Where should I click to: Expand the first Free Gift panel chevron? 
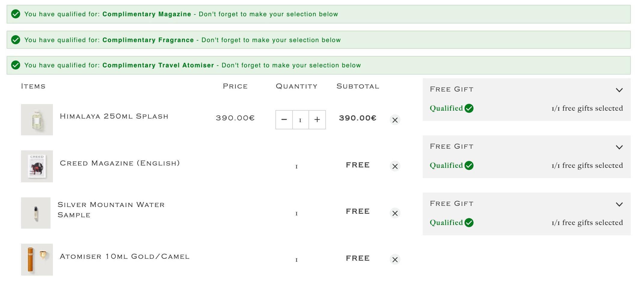[x=619, y=90]
